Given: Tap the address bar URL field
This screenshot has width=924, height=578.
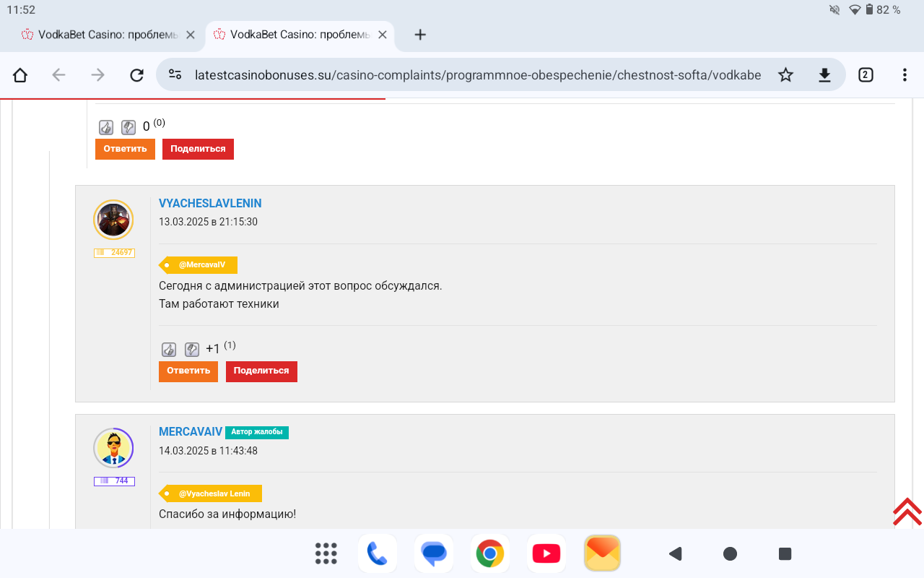Looking at the screenshot, I should coord(476,75).
